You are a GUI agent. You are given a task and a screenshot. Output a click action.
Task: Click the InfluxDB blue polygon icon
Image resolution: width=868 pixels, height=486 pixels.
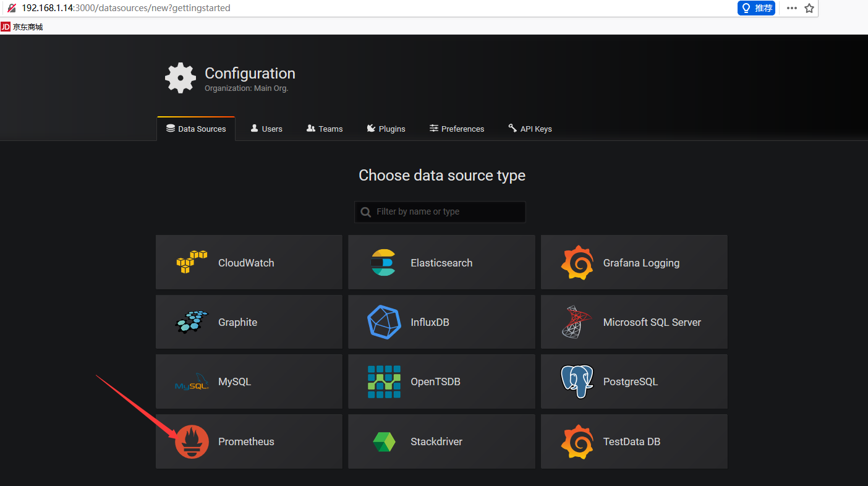(384, 322)
